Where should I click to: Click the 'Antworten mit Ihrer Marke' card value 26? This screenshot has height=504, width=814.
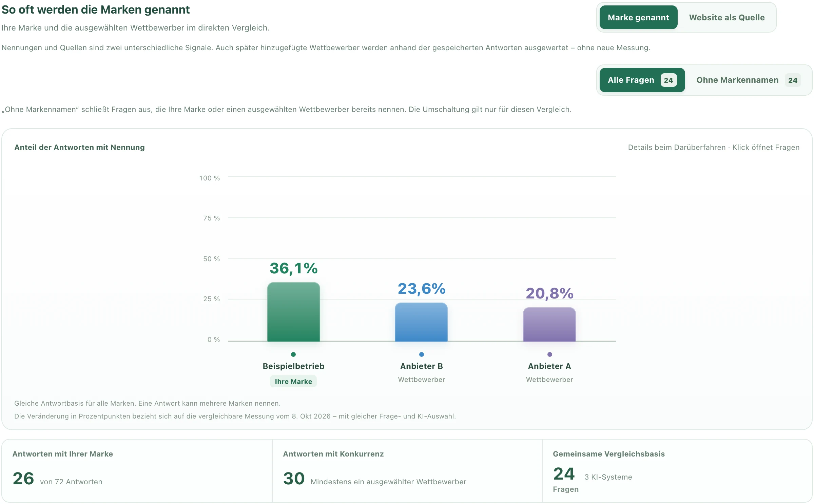coord(23,478)
